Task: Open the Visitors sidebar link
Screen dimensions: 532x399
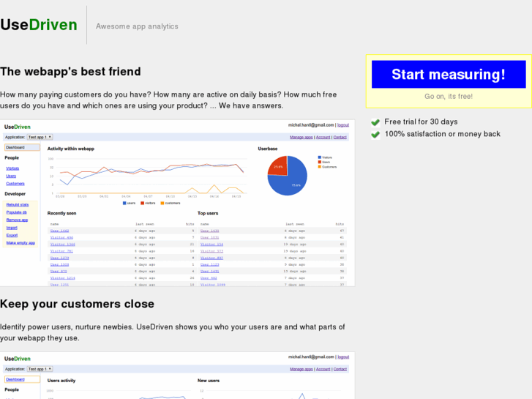Action: 12,168
